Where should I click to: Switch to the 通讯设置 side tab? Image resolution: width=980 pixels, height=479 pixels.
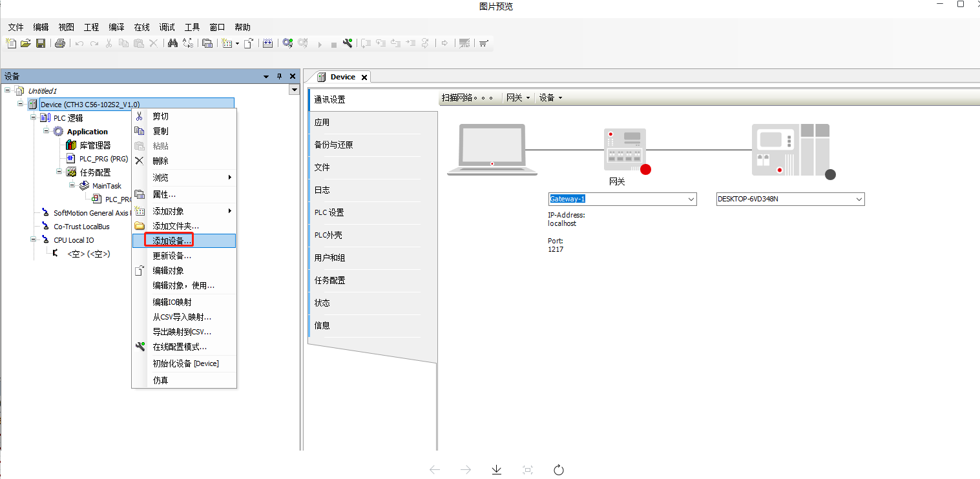click(373, 99)
